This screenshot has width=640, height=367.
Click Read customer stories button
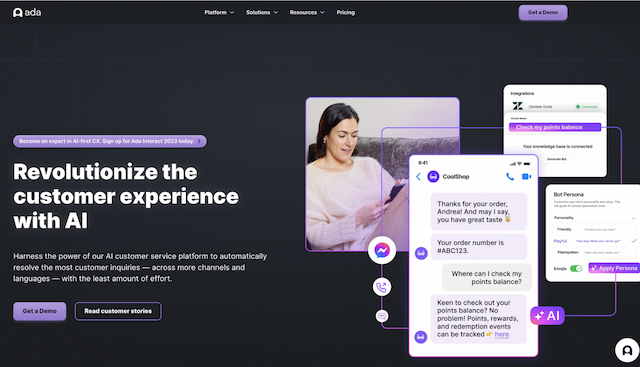tap(118, 311)
